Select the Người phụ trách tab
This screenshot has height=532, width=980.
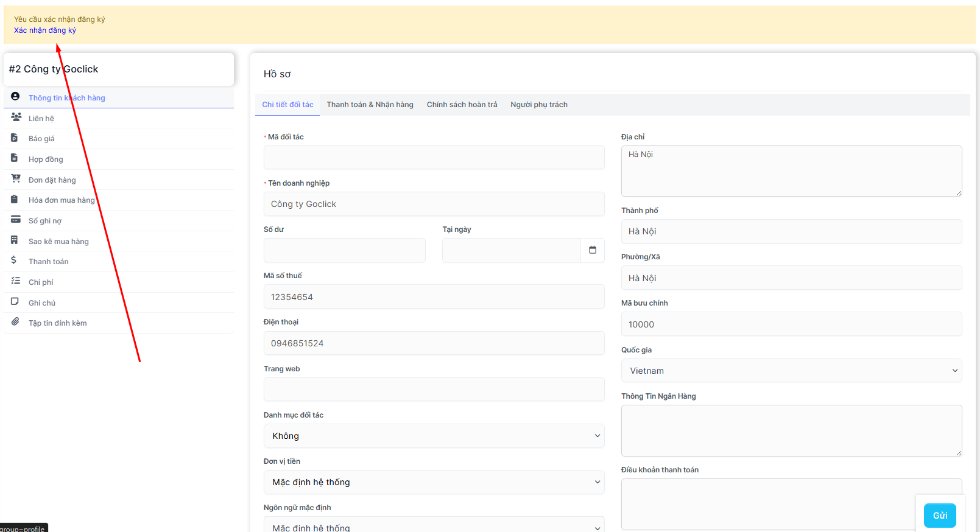[538, 105]
